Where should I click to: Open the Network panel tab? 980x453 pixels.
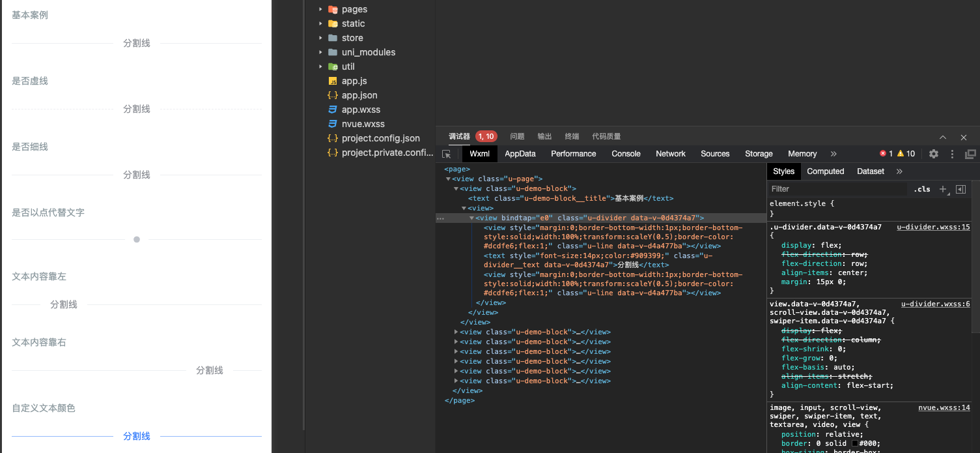click(670, 154)
